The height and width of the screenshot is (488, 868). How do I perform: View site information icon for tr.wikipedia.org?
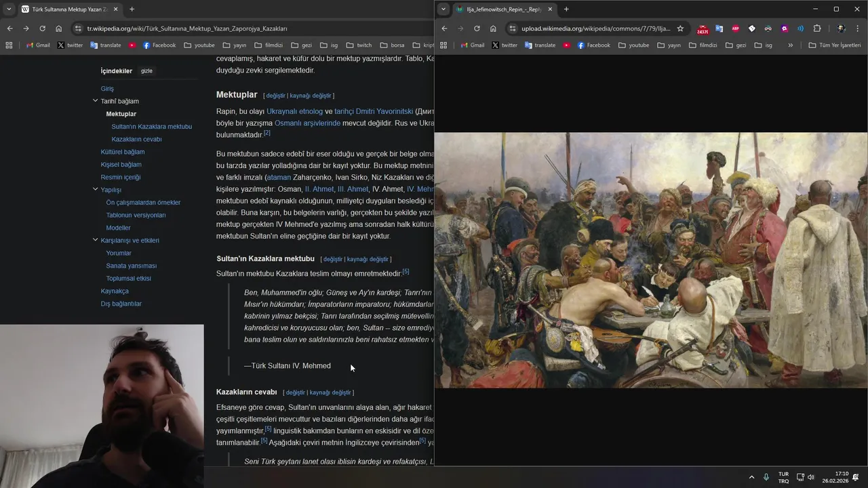(79, 28)
